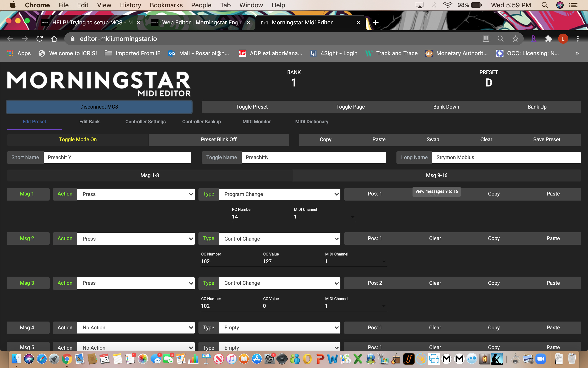Open Msg 2 Type Control Change dropdown

pos(280,239)
